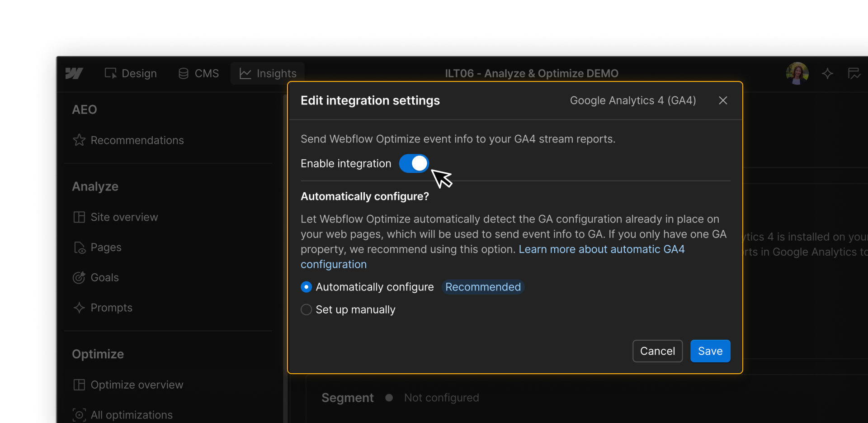
Task: Open the Insights tab
Action: (268, 73)
